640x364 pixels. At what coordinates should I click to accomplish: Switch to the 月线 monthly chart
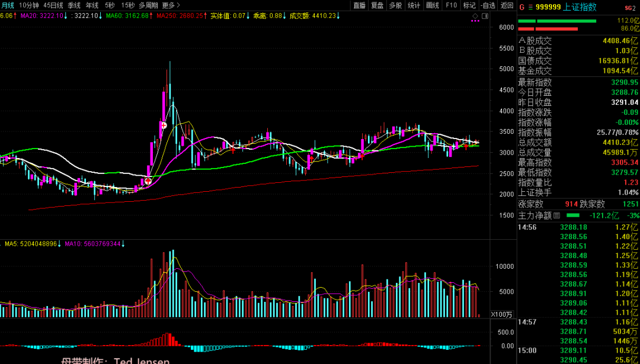click(8, 5)
